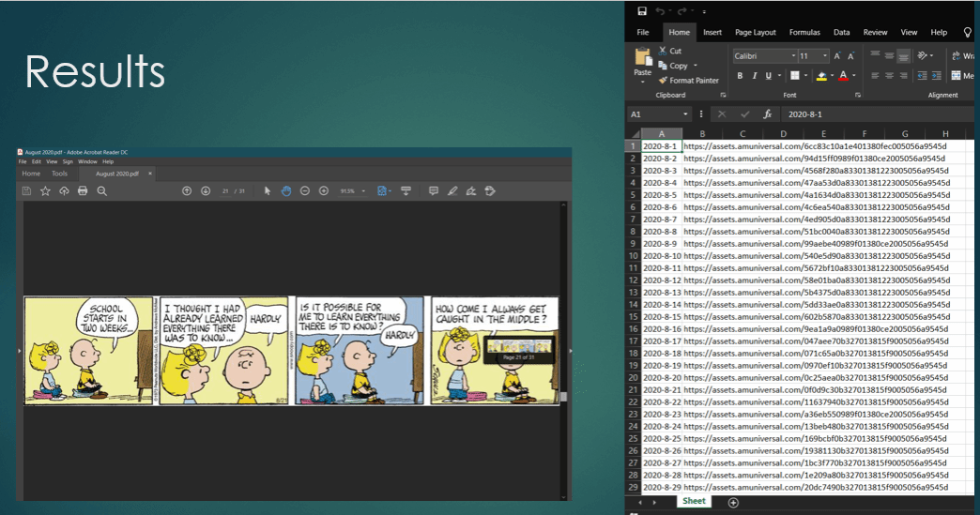Screen dimensions: 980x515
Task: Toggle Center alignment in Excel ribbon
Action: click(x=889, y=76)
